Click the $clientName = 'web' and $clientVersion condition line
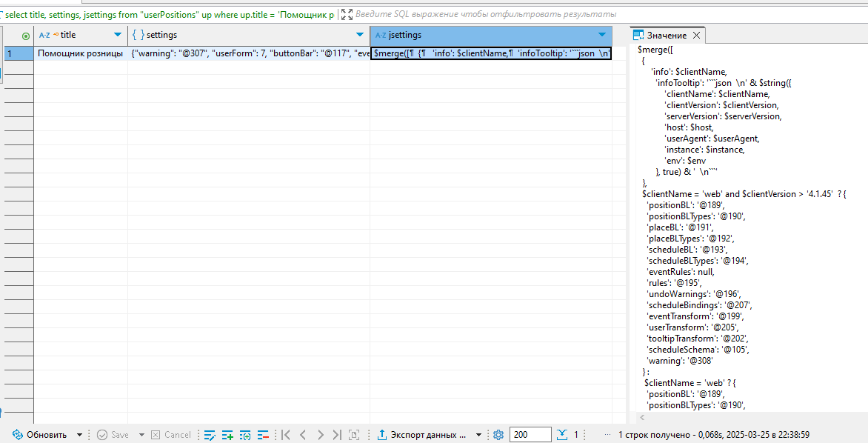 pos(744,194)
